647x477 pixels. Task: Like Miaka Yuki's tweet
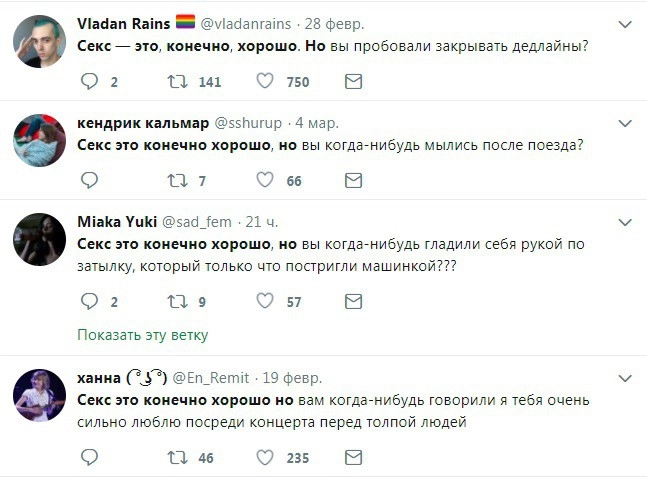click(x=265, y=301)
